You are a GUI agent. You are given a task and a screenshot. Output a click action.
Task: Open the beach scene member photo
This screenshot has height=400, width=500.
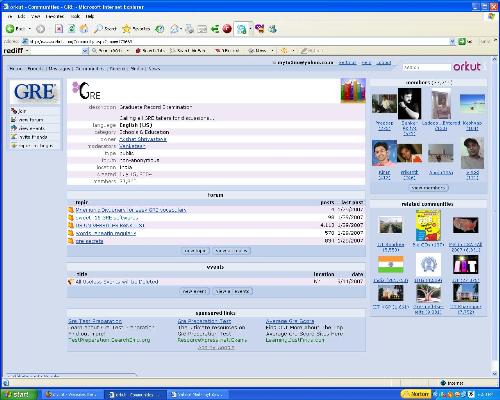click(x=472, y=104)
